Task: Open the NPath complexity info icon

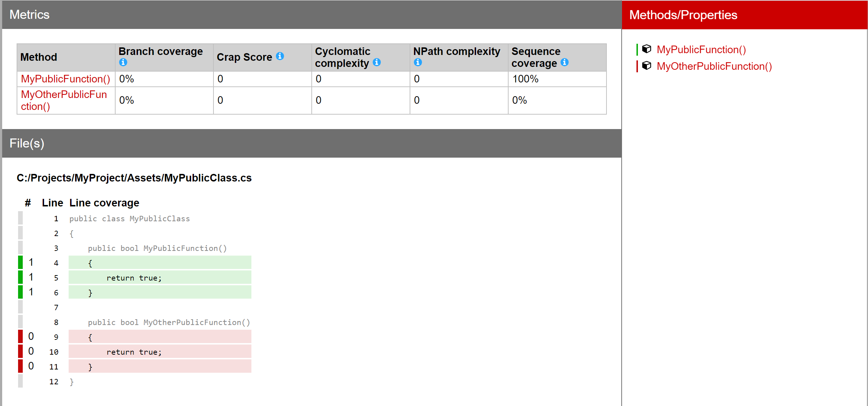Action: point(418,62)
